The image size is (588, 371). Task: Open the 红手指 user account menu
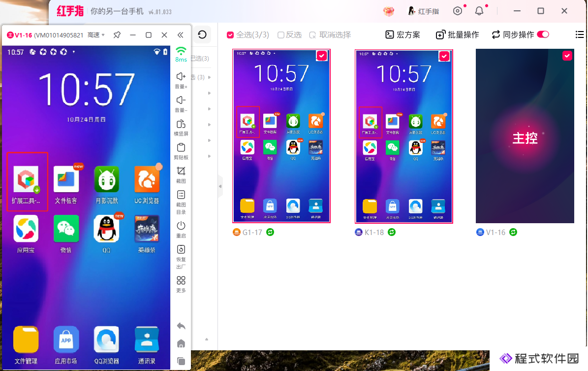(x=423, y=11)
